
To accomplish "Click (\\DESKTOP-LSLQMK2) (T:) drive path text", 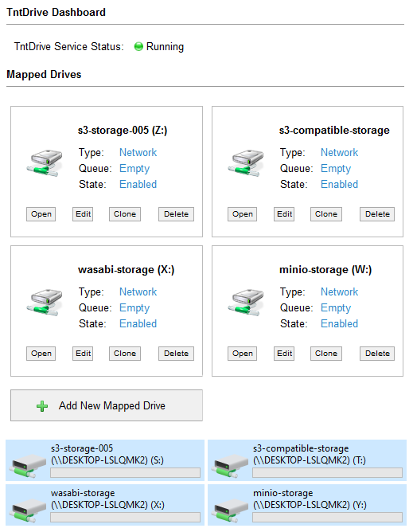I will click(310, 460).
